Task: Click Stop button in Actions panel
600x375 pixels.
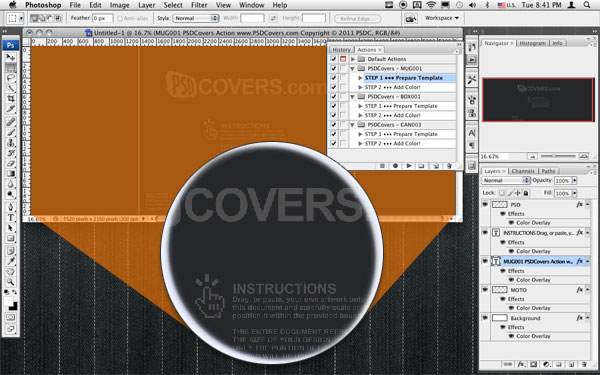Action: point(382,166)
